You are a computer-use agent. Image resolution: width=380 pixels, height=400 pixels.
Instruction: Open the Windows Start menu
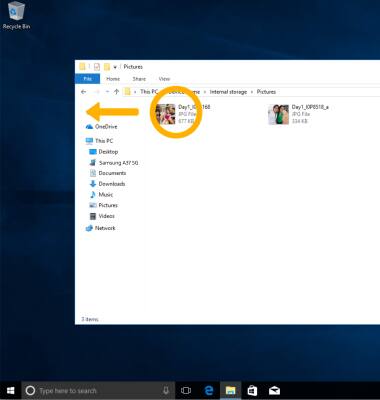click(10, 391)
